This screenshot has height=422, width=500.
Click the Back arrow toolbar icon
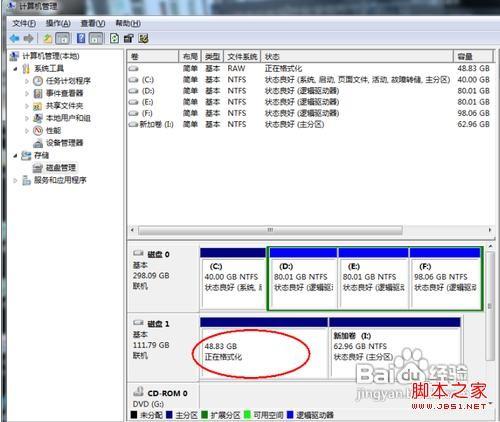point(14,39)
